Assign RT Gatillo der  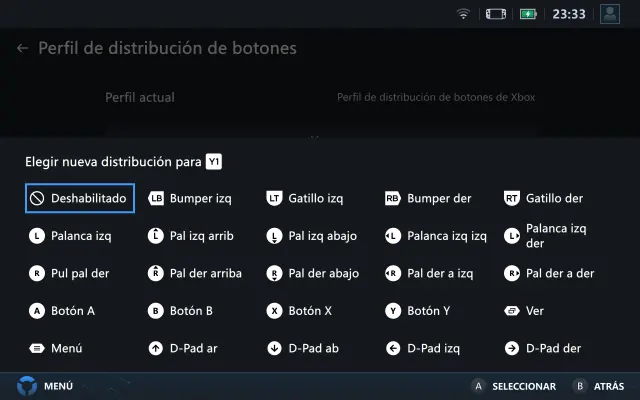tap(543, 198)
